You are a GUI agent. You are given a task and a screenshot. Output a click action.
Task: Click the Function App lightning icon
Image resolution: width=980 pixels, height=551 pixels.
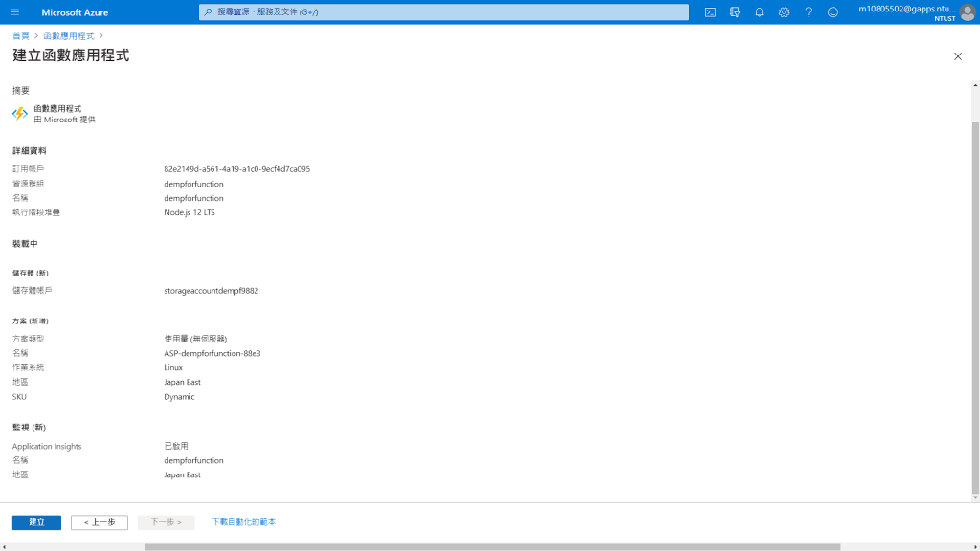tap(20, 113)
